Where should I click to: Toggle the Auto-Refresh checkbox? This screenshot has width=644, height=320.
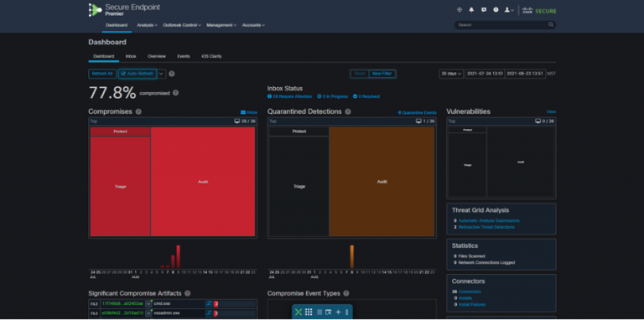click(x=123, y=74)
